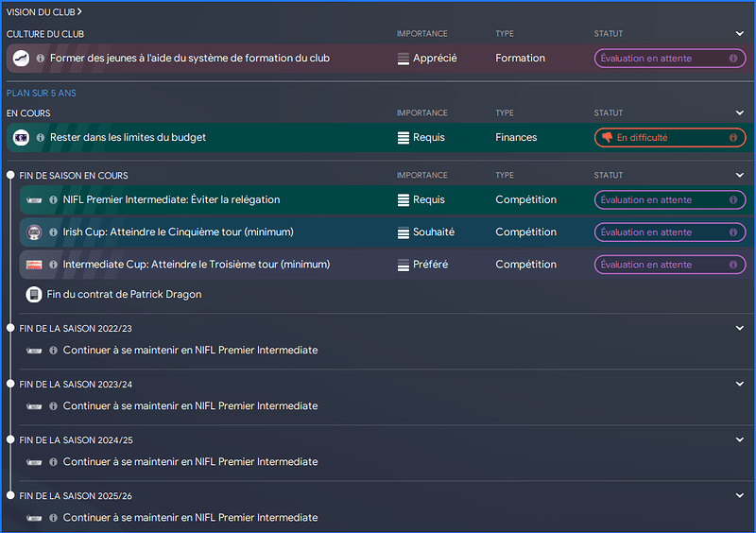
Task: Click importance bars icon next to Souhaité
Action: pos(404,232)
